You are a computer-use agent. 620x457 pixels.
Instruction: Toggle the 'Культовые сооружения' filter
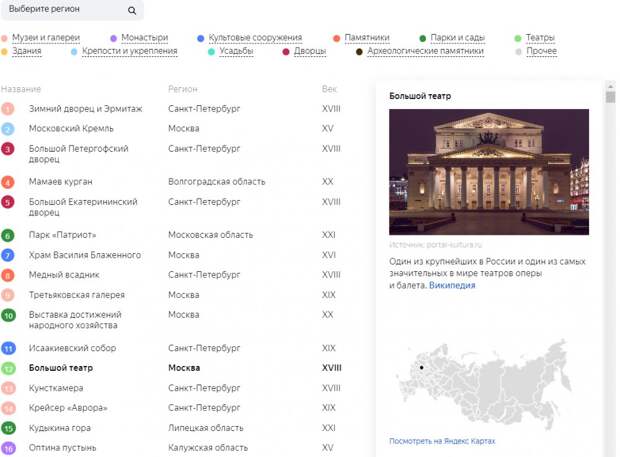[x=255, y=38]
